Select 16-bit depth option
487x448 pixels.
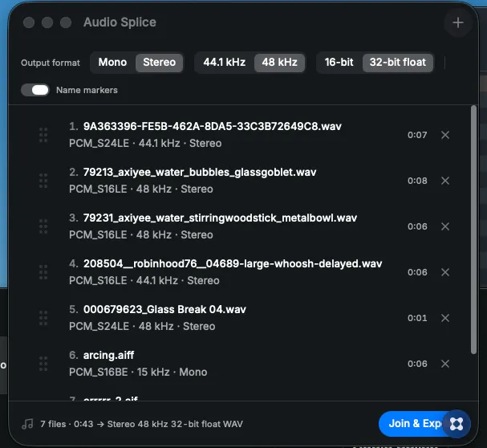339,62
